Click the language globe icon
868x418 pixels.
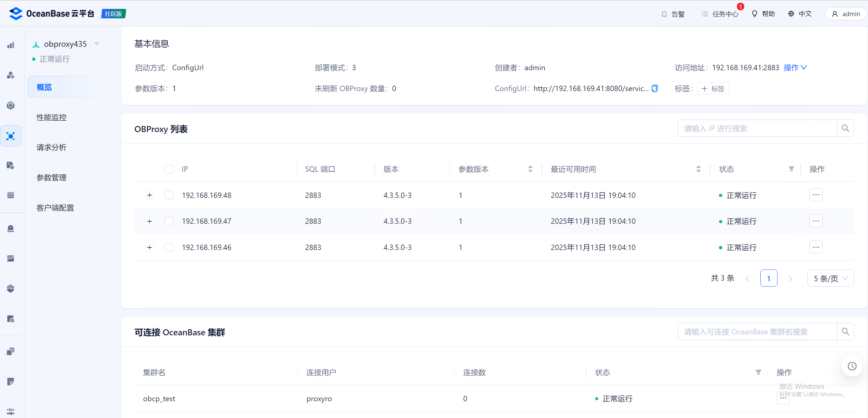pos(791,14)
